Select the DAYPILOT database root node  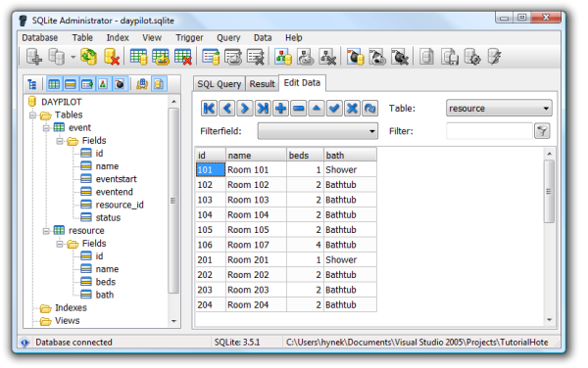click(61, 102)
